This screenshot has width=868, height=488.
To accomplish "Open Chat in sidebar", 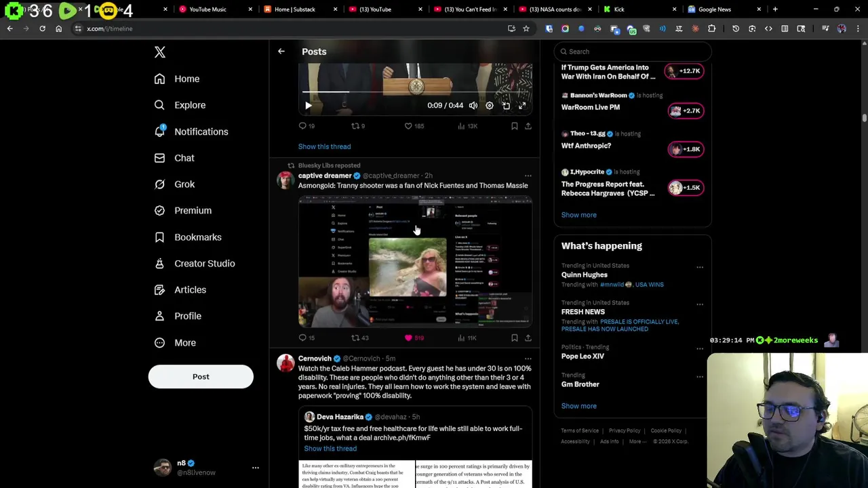I will [x=174, y=158].
